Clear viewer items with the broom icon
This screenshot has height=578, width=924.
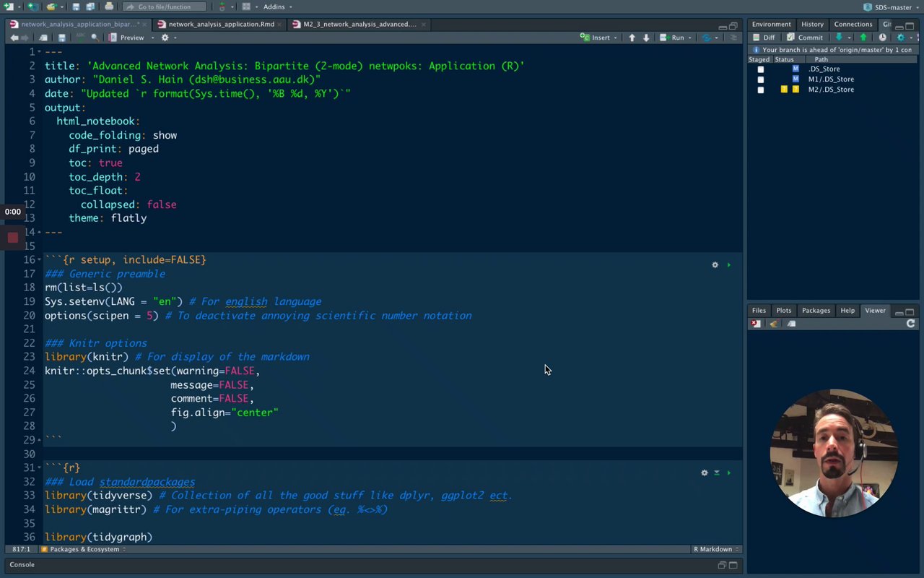(774, 324)
